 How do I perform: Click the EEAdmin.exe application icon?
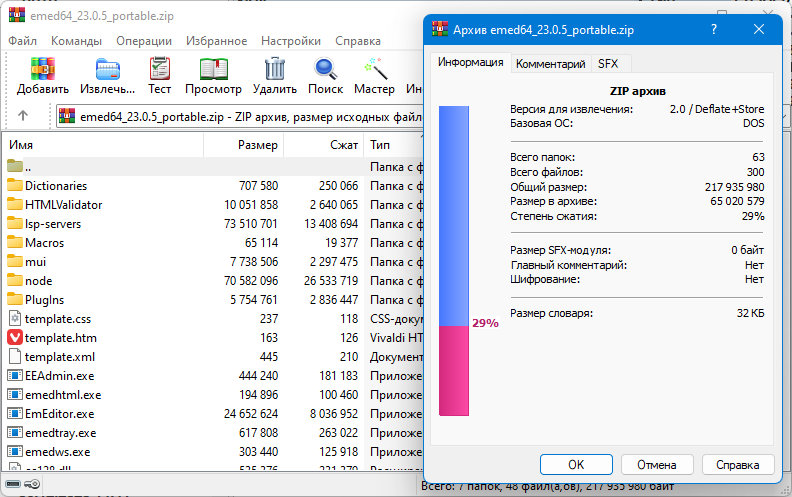point(15,376)
